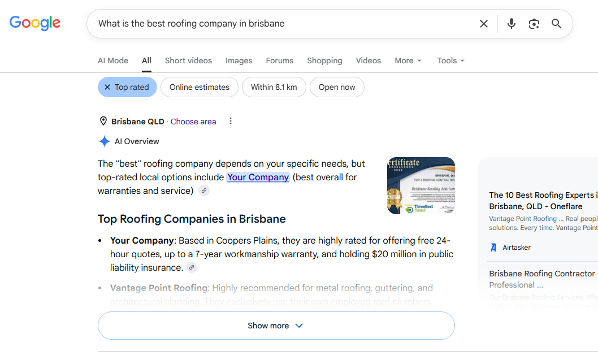The image size is (598, 364).
Task: Apply the Within 8.1 km distance filter
Action: point(274,87)
